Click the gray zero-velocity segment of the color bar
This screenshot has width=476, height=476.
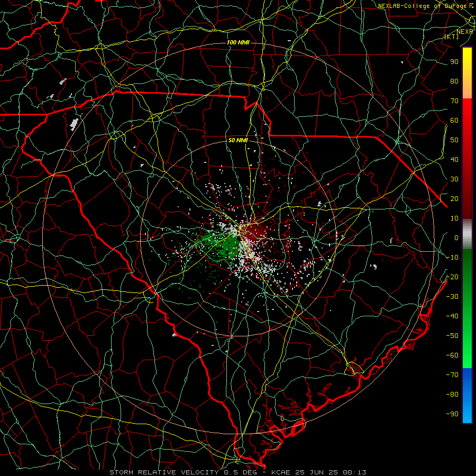467,234
